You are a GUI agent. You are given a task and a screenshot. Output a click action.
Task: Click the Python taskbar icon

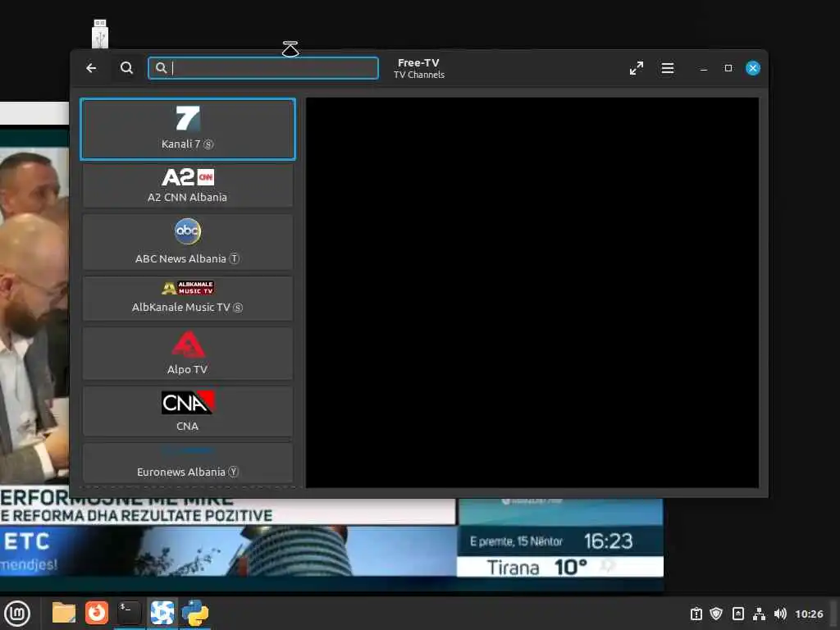[x=195, y=613]
